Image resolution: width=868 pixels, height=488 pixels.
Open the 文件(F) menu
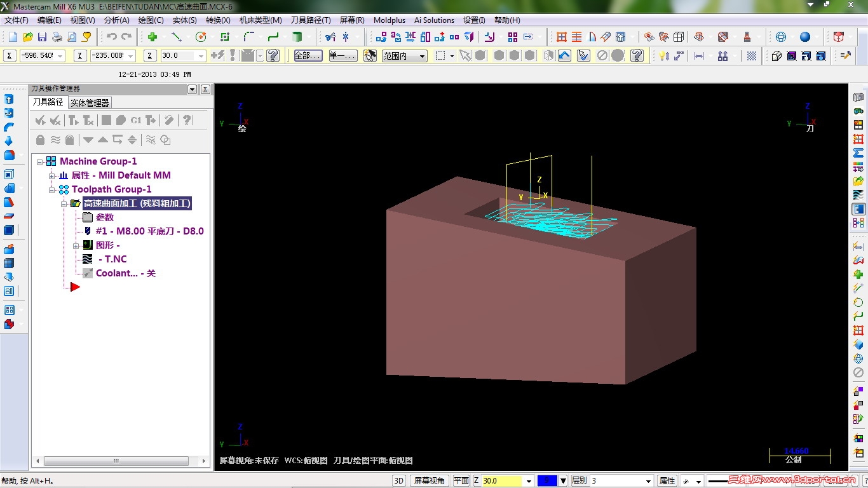click(17, 20)
